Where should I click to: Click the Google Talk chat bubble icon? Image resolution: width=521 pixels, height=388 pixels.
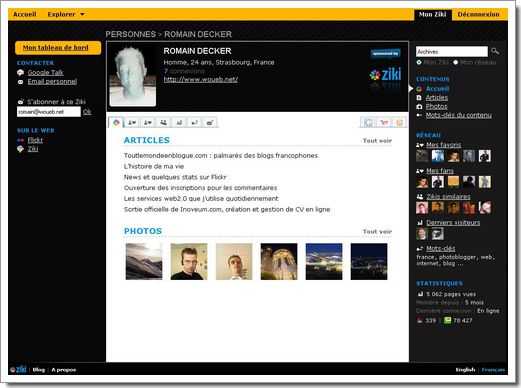point(20,73)
